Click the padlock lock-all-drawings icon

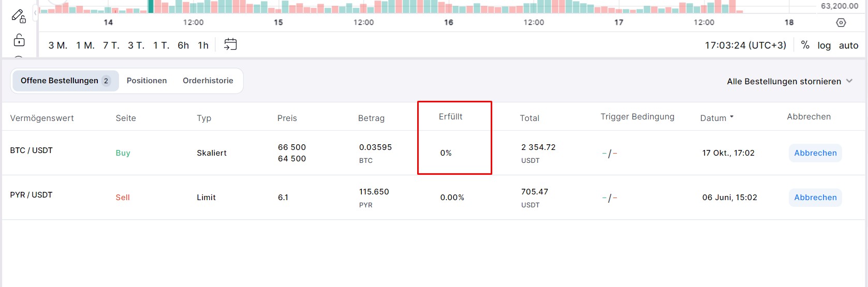tap(19, 40)
